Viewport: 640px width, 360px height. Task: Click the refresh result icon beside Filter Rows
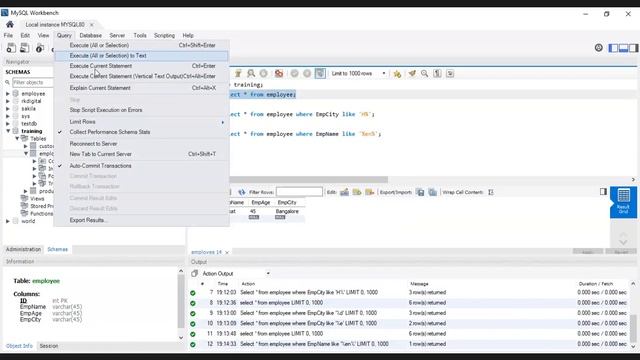242,192
